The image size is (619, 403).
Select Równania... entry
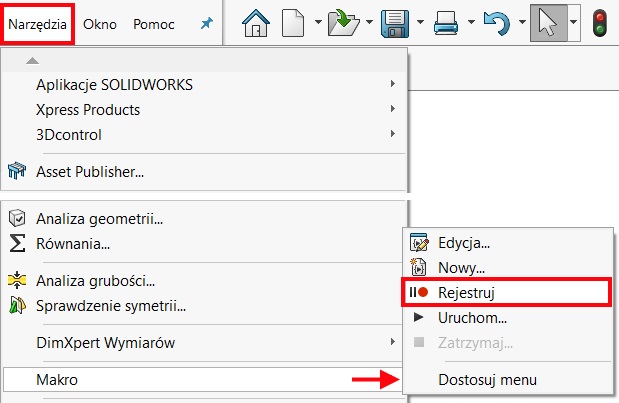[x=204, y=244]
